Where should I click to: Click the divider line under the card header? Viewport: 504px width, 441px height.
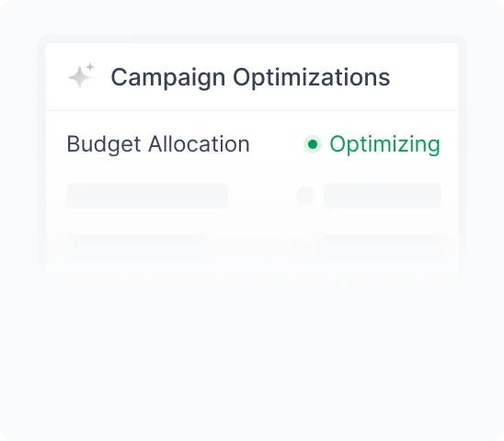coord(252,110)
